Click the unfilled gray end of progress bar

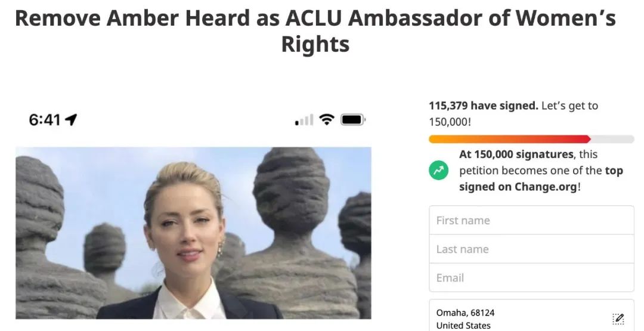click(612, 139)
